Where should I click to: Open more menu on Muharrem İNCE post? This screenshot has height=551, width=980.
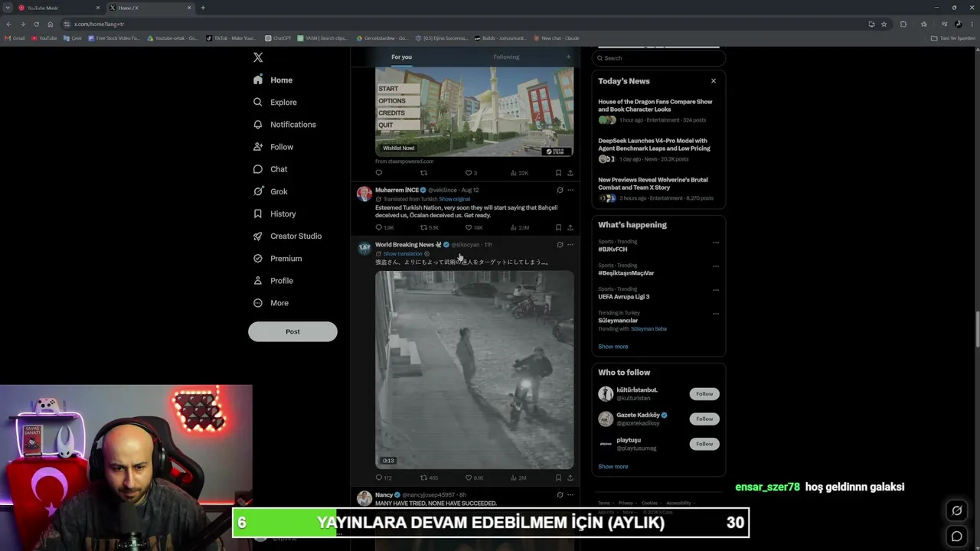[570, 190]
